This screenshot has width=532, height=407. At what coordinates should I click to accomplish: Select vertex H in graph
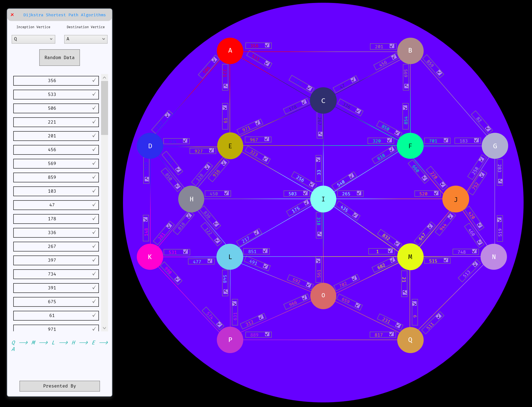pos(191,199)
